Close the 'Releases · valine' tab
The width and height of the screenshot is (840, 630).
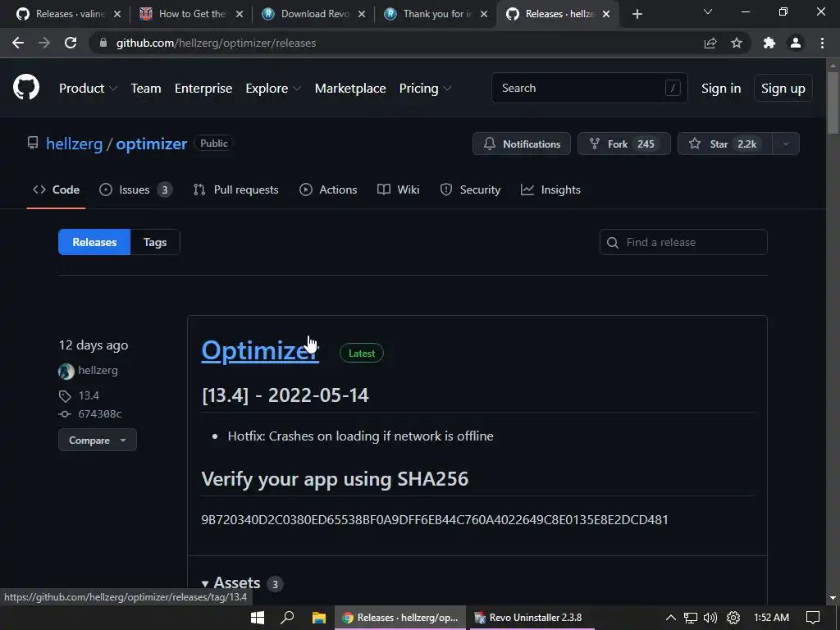[x=117, y=14]
